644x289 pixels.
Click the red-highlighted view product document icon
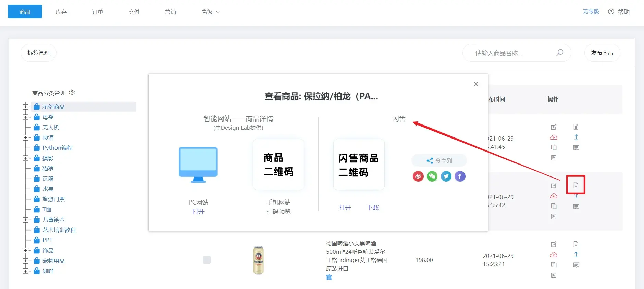(576, 185)
